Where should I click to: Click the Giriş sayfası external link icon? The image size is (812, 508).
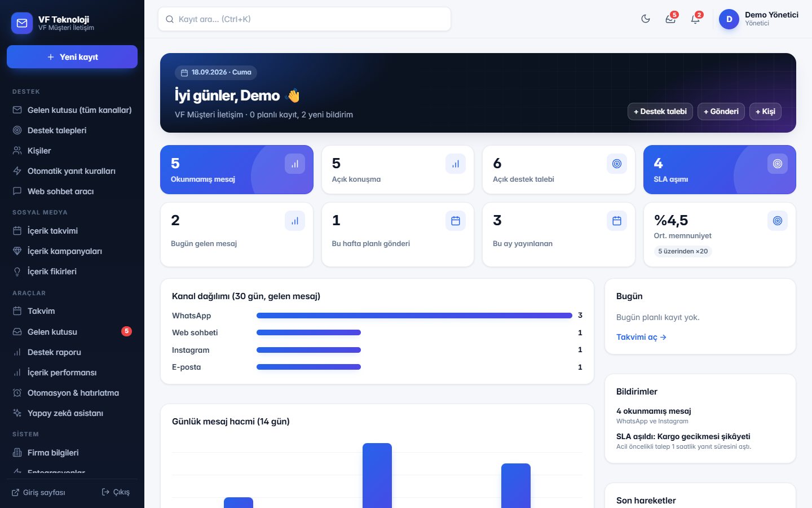pyautogui.click(x=16, y=492)
